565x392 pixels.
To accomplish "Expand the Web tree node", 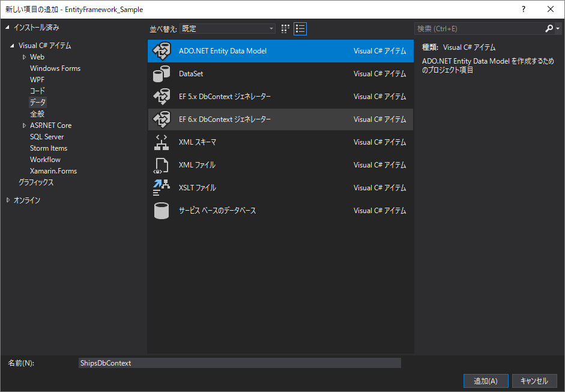I will point(24,57).
